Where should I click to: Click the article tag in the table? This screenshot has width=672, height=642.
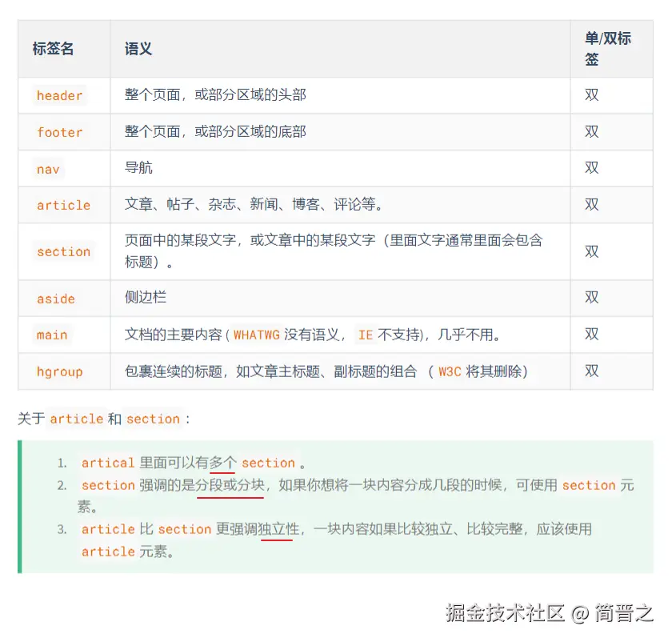[62, 205]
